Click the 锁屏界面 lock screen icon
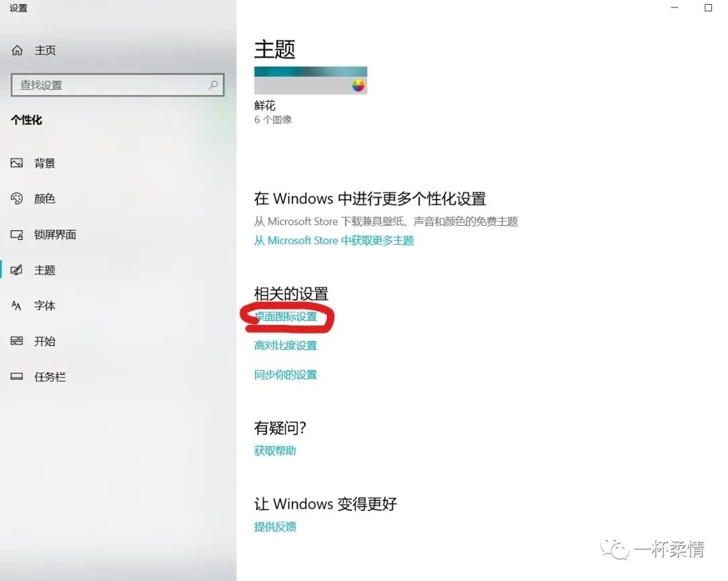Viewport: 728px width, 581px height. (x=17, y=235)
